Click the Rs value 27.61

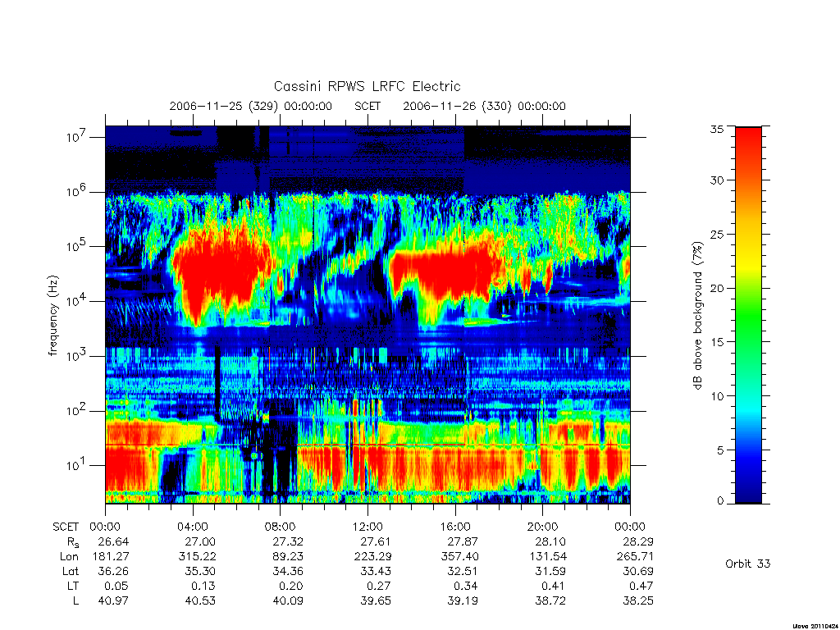(x=375, y=541)
